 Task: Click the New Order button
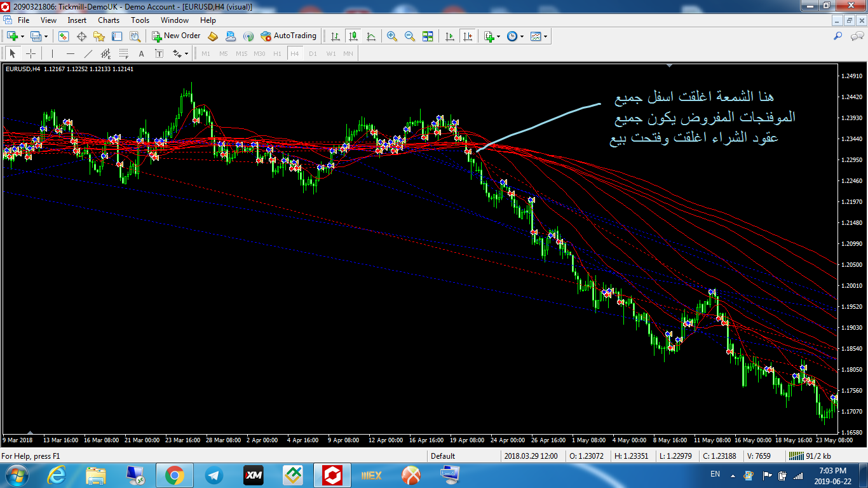click(x=176, y=36)
